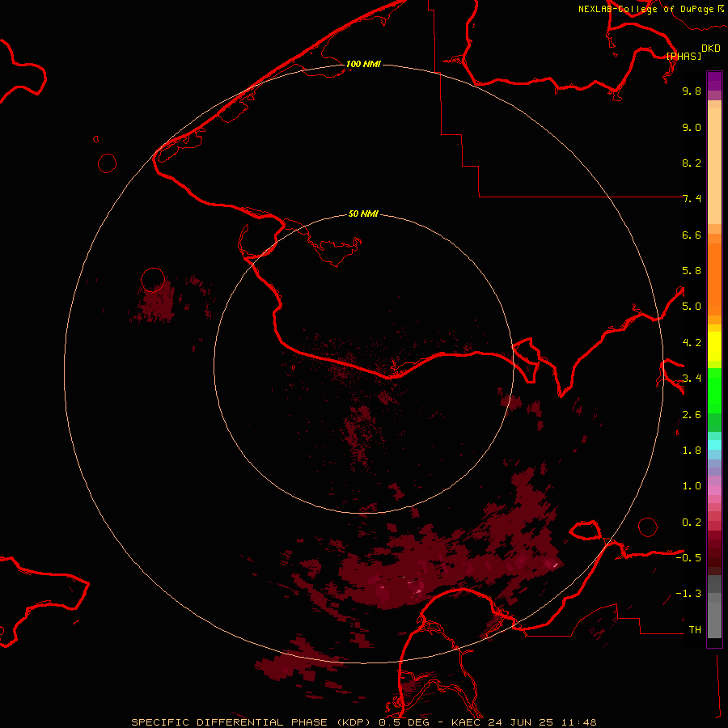
Task: Click the 1.8 scale value
Action: pos(692,451)
